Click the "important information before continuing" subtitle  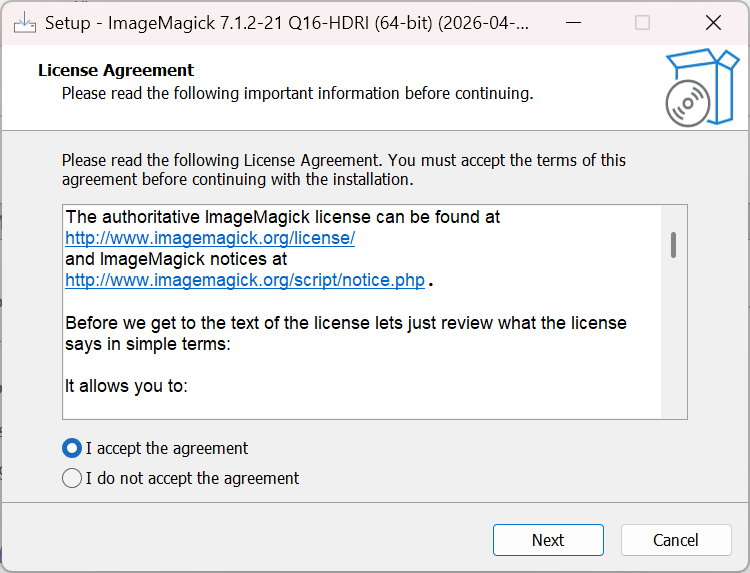pos(297,94)
